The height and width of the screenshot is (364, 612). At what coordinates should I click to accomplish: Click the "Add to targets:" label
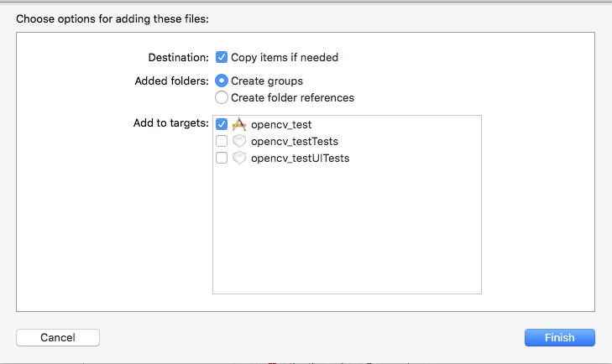click(x=170, y=122)
